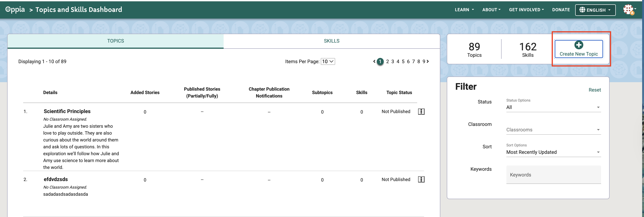Screen dimensions: 644x217
Task: Expand the Get Involved menu
Action: coord(526,10)
